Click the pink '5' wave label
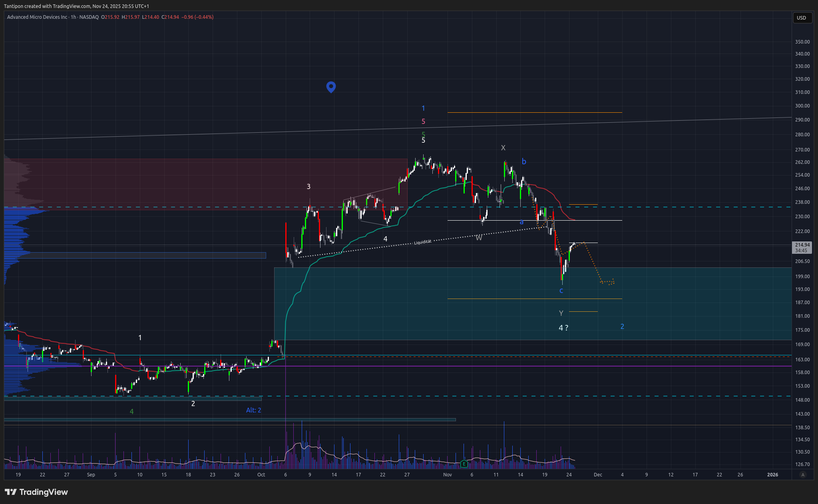 (x=424, y=122)
